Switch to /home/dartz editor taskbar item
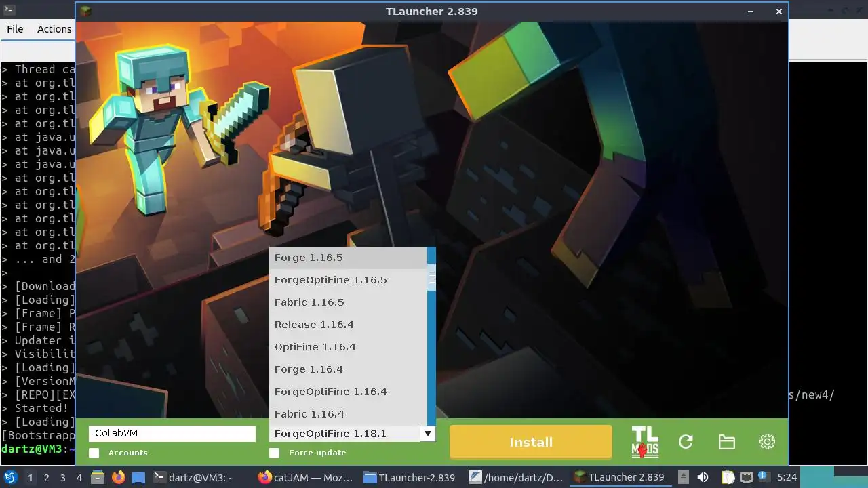The image size is (868, 488). [x=516, y=477]
